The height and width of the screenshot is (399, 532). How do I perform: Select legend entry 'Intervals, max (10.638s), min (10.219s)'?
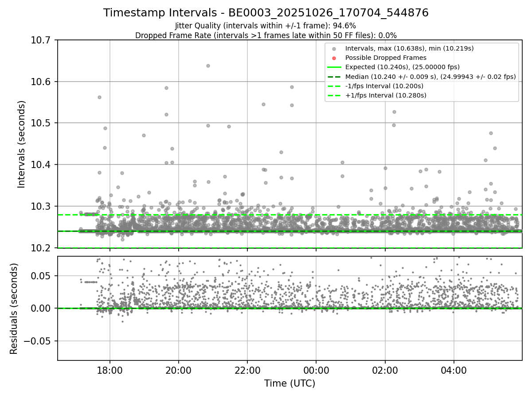[x=410, y=48]
